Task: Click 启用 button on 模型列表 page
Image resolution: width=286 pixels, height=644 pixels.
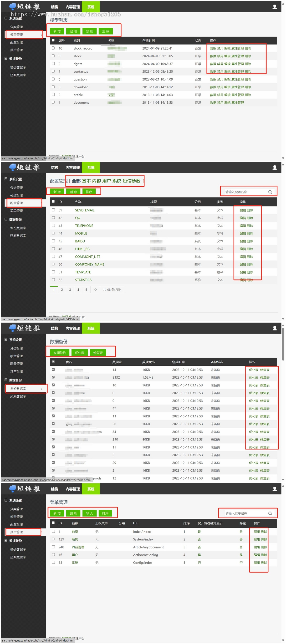Action: point(73,31)
